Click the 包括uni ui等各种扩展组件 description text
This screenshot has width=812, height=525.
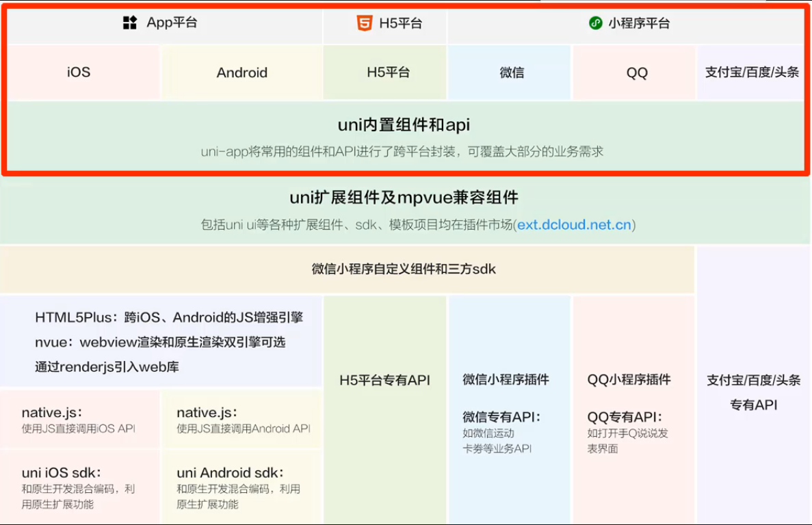point(419,224)
